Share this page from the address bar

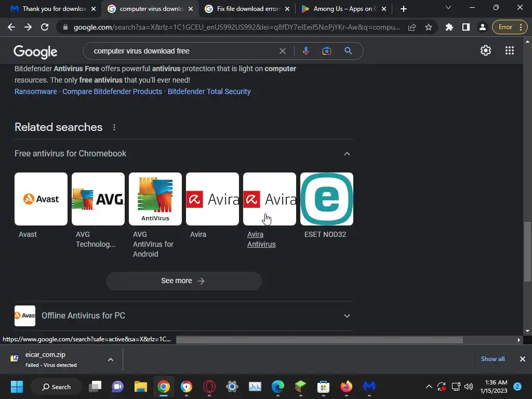(412, 27)
